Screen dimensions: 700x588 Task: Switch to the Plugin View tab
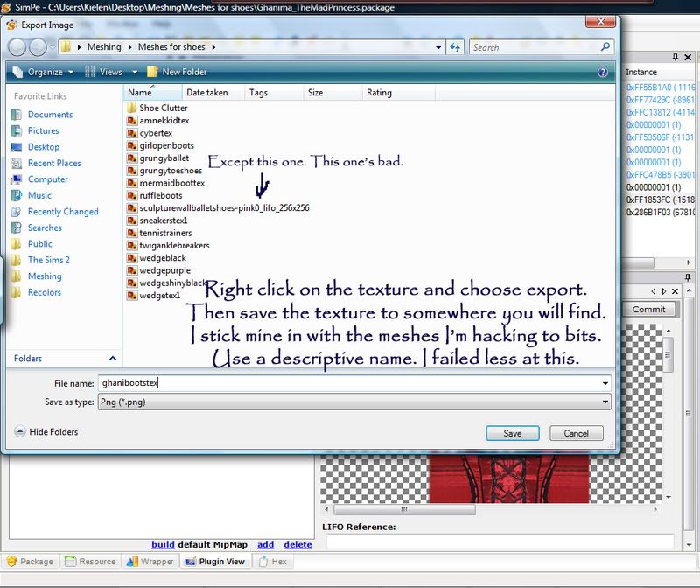(x=215, y=562)
